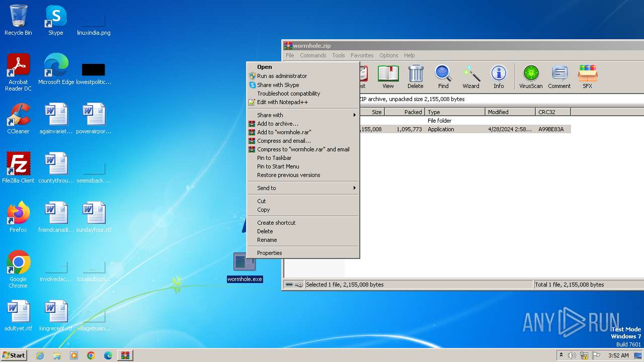Sort by the CRC32 column header
This screenshot has height=362, width=644.
(x=553, y=112)
